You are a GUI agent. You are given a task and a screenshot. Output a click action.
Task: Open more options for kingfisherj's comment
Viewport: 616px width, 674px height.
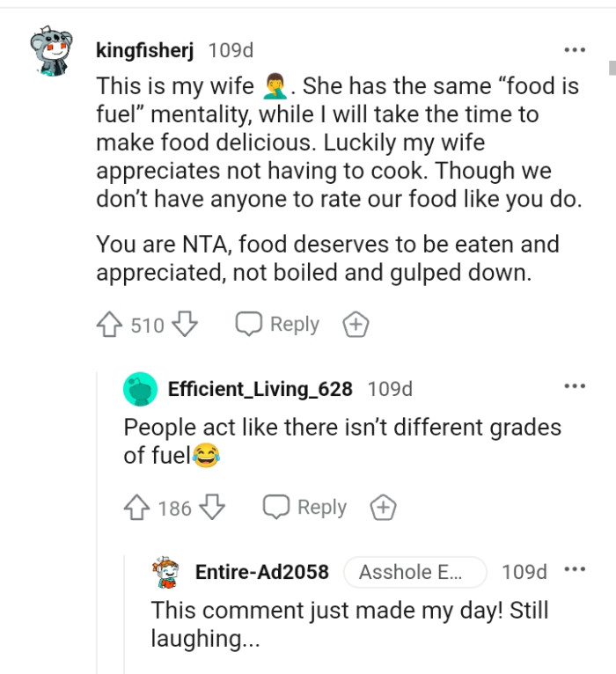pos(575,50)
